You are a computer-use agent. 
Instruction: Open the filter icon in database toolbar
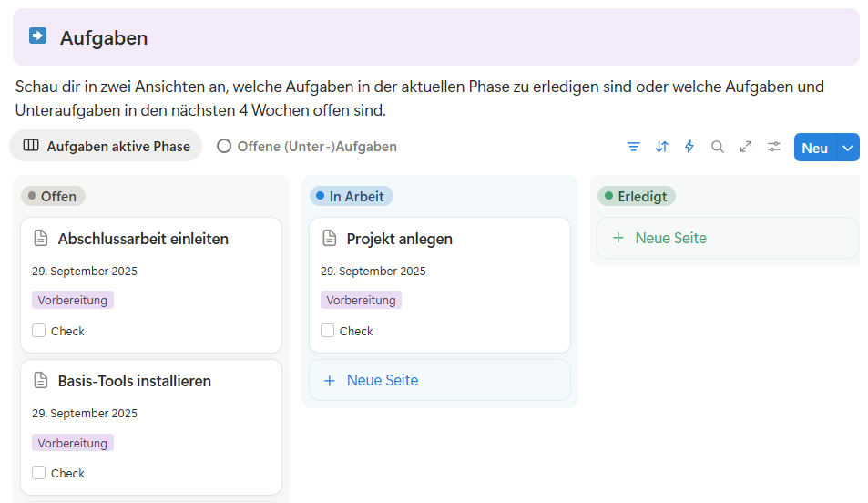pyautogui.click(x=633, y=147)
